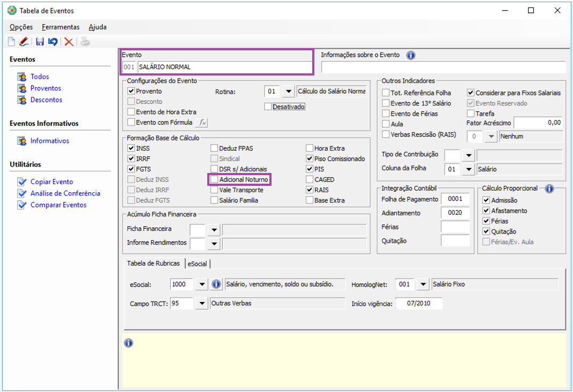Enable Evento de 13º Salário checkbox
The height and width of the screenshot is (392, 573).
[x=386, y=103]
